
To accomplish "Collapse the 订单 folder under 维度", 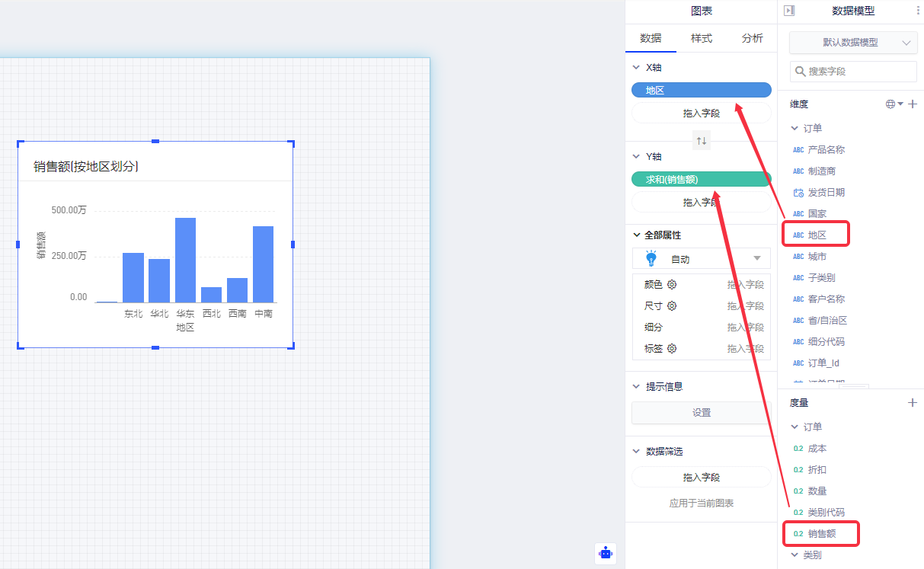I will click(794, 129).
